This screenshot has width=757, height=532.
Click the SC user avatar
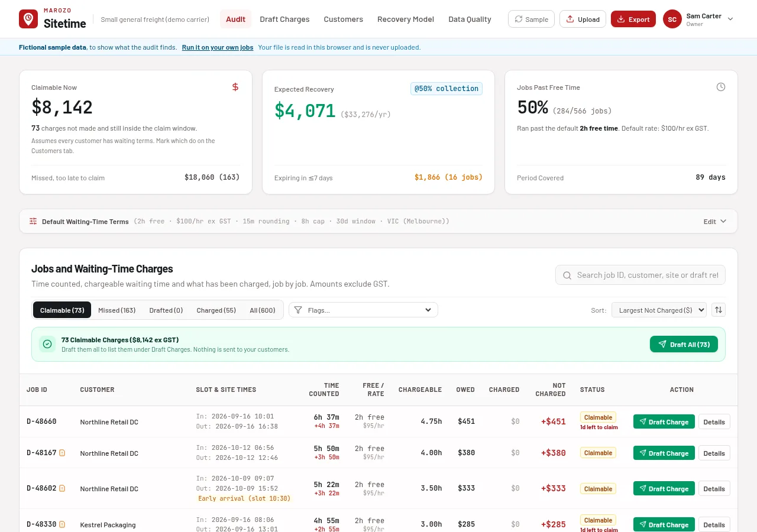coord(672,19)
